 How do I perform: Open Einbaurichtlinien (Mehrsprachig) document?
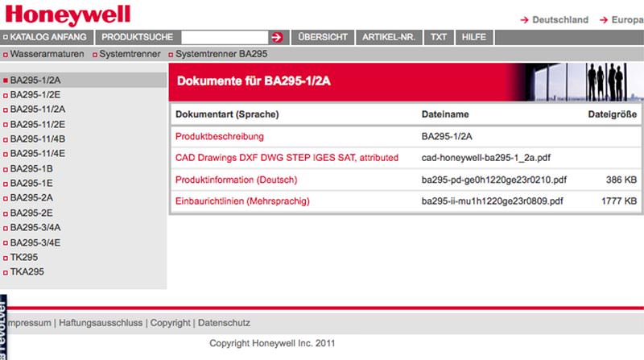pos(242,201)
